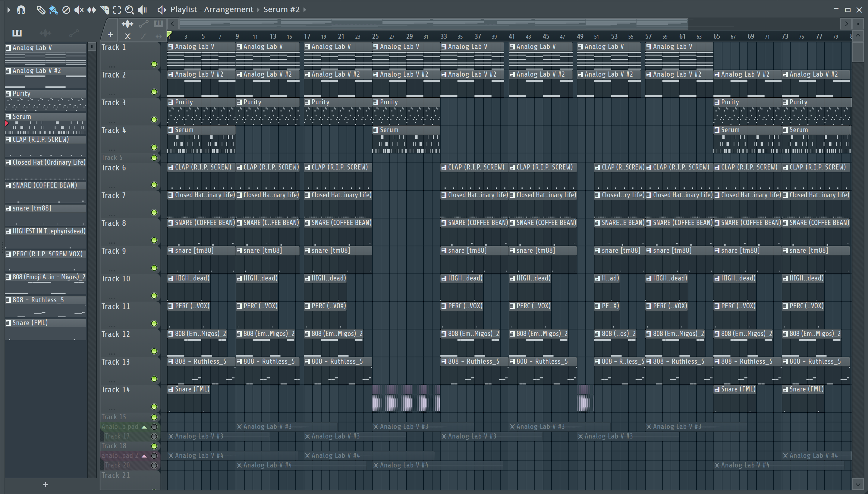Click the vertical scrollbar up arrow

coord(858,36)
